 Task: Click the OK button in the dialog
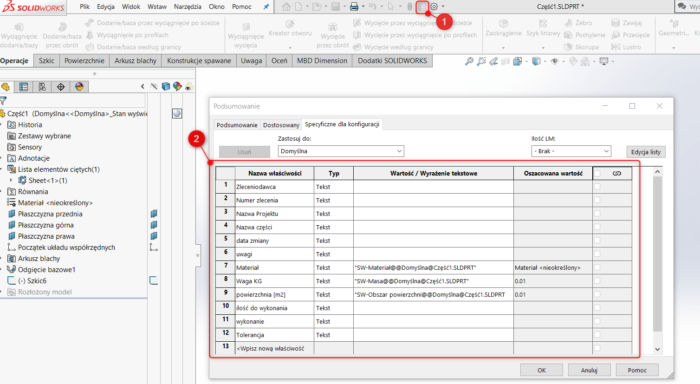point(542,370)
